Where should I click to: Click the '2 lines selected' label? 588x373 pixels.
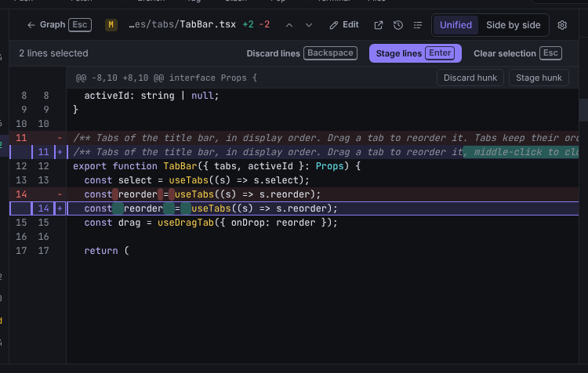point(53,53)
